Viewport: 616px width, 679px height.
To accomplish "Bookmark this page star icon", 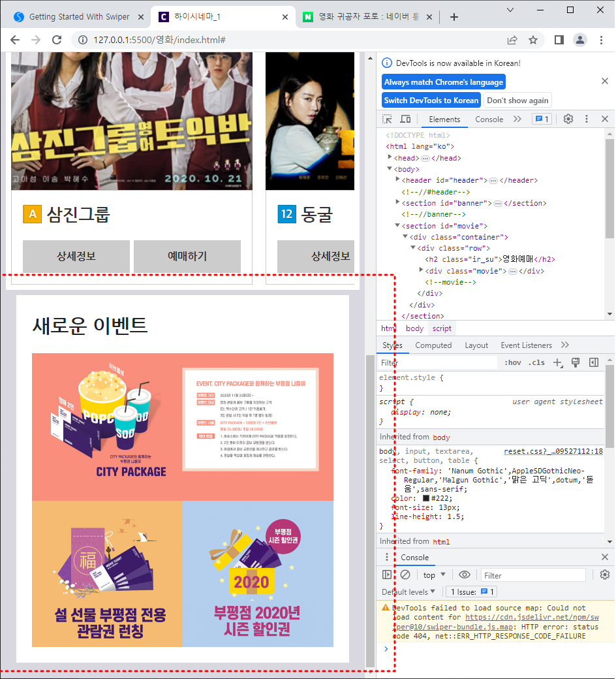I will (x=533, y=40).
